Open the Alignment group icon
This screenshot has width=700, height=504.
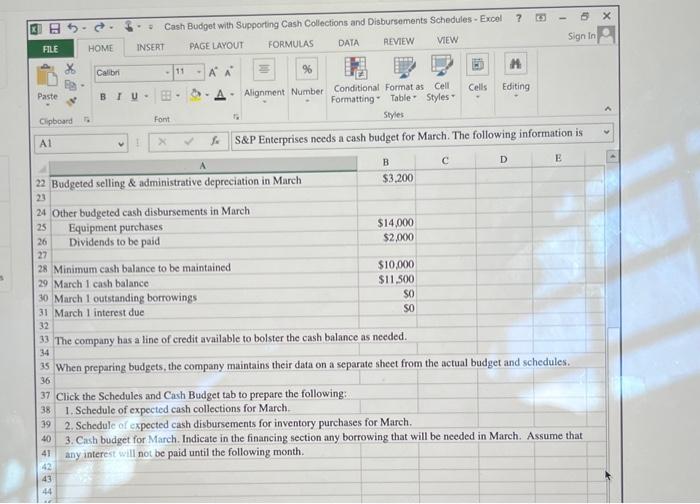[x=264, y=70]
